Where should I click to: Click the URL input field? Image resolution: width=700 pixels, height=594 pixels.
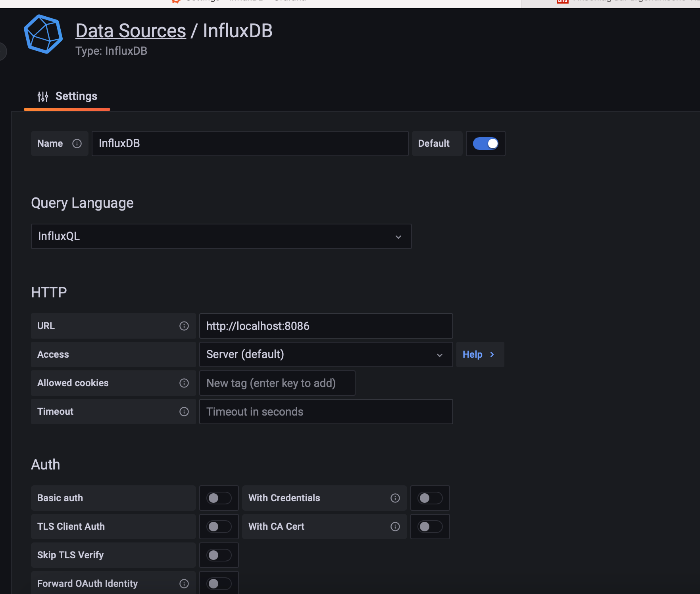326,326
